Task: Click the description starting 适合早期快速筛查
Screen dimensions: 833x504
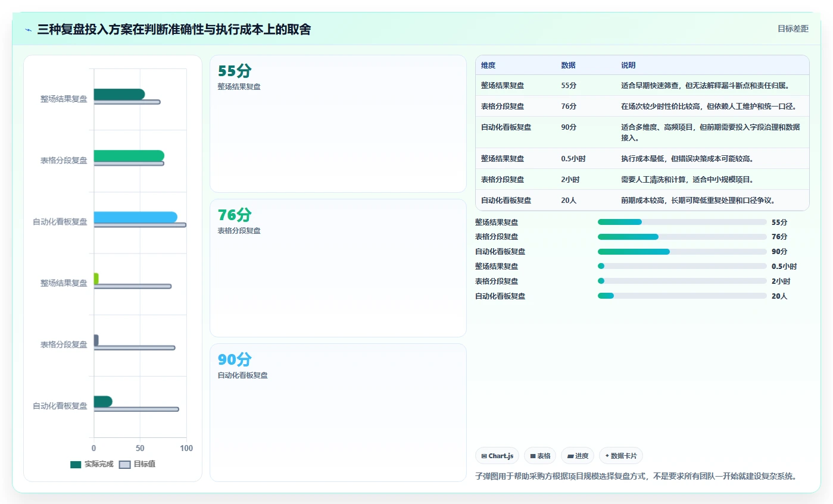Action: pos(705,86)
